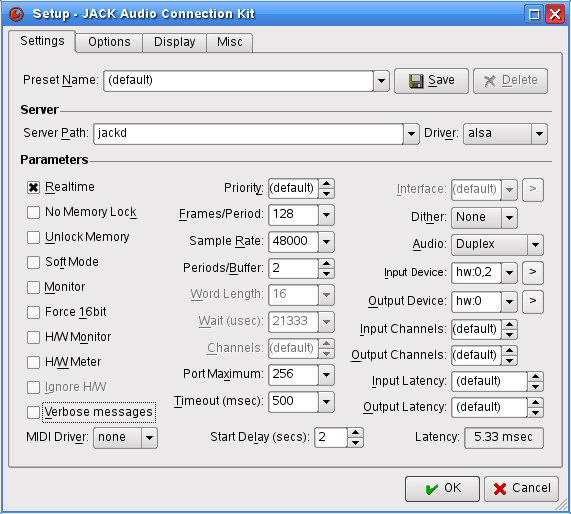Maximize the Setup window

[534, 15]
